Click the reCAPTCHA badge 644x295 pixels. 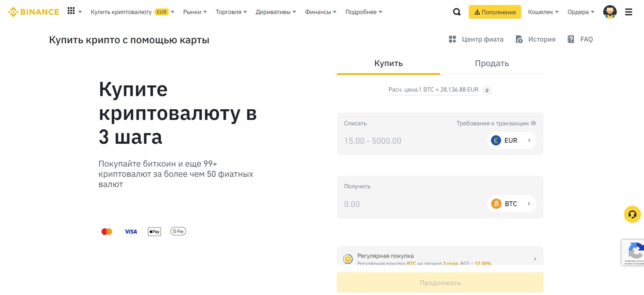point(633,252)
